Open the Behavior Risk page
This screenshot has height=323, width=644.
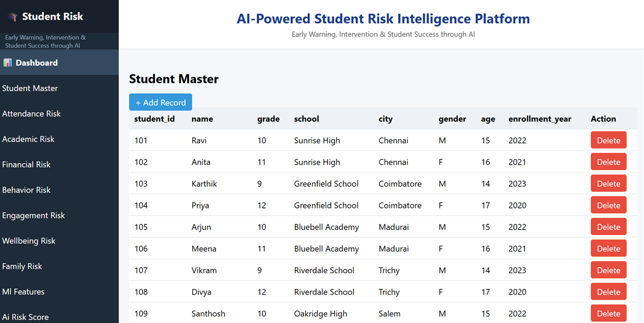coord(26,189)
